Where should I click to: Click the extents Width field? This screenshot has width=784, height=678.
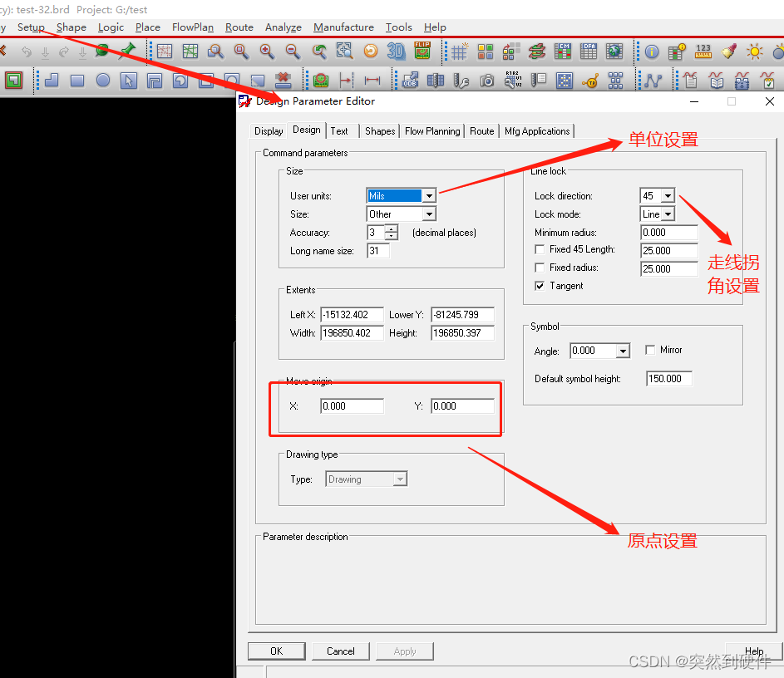(352, 332)
